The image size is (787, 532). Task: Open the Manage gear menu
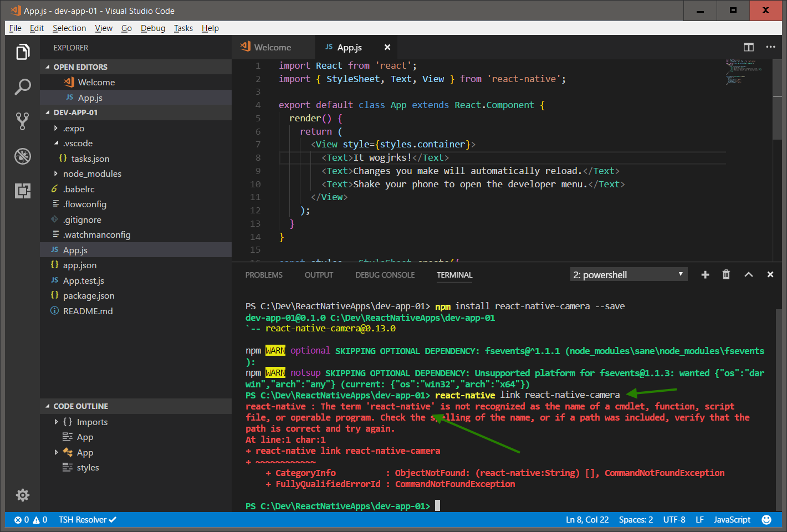(22, 495)
